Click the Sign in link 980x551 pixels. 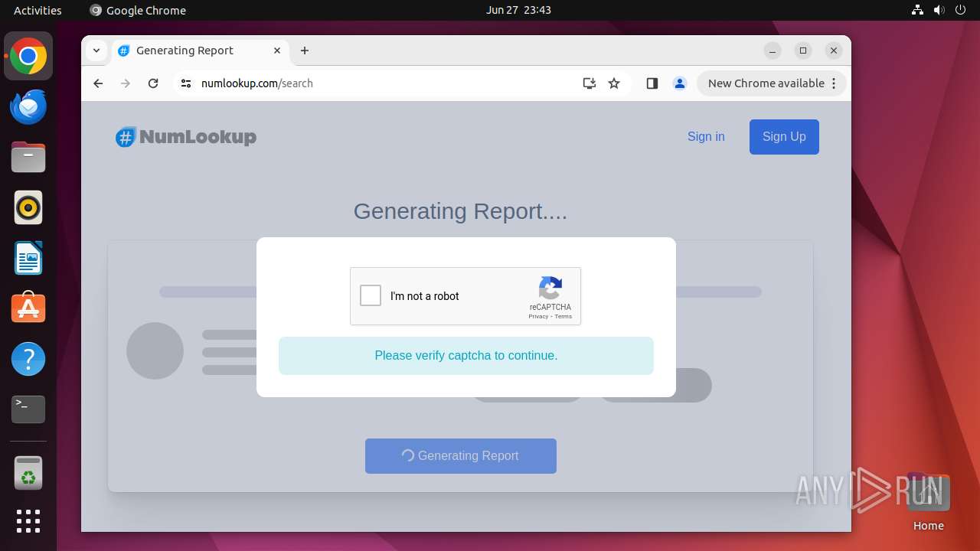click(x=706, y=136)
